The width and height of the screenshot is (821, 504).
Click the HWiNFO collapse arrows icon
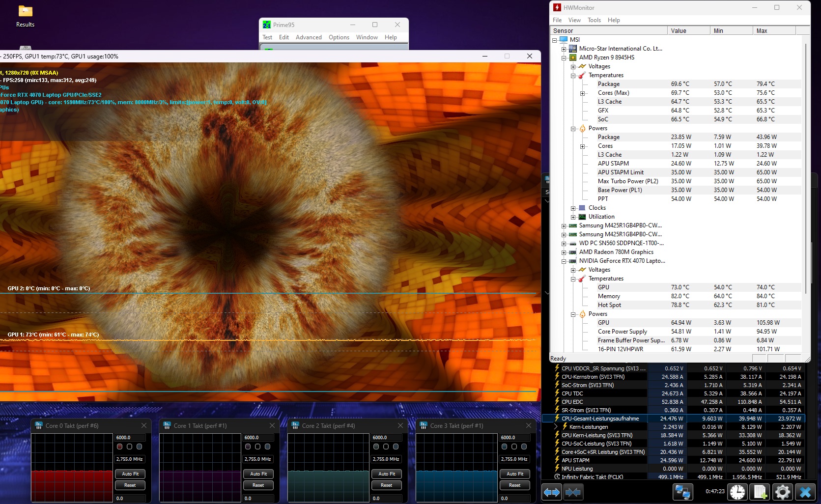coord(573,492)
